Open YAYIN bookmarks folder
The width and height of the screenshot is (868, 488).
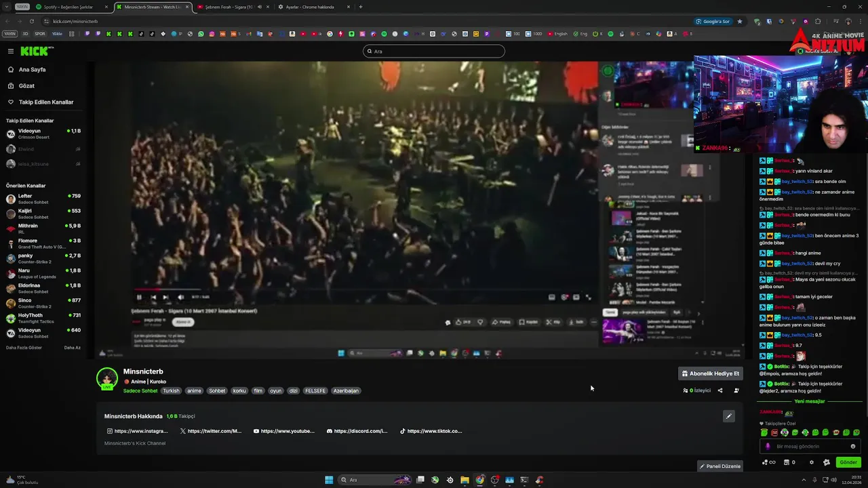9,33
